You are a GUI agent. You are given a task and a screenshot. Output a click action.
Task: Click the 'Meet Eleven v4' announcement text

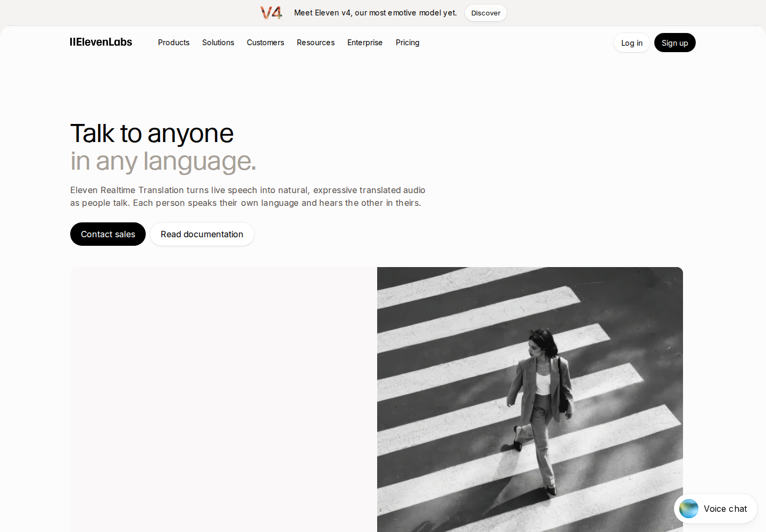pyautogui.click(x=376, y=13)
